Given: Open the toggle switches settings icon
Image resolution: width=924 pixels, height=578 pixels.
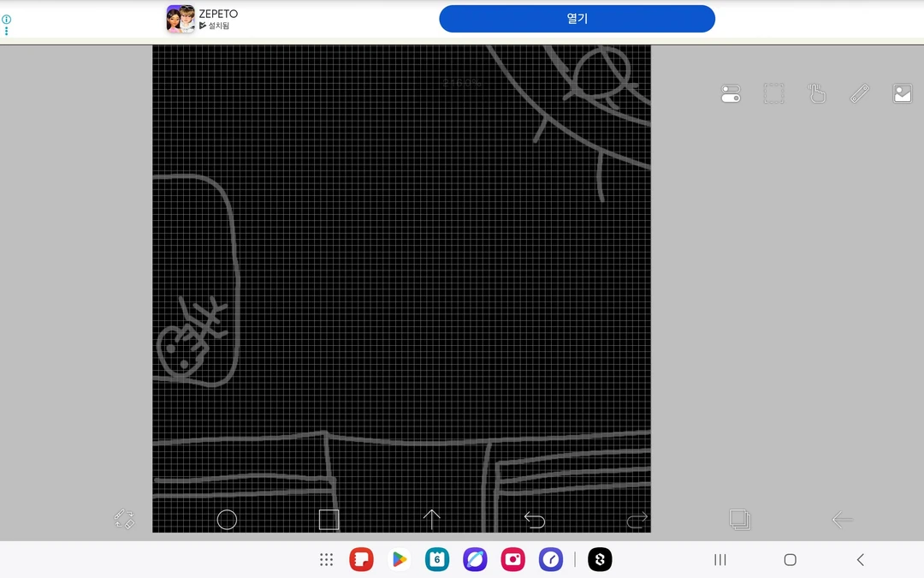Looking at the screenshot, I should (x=731, y=94).
